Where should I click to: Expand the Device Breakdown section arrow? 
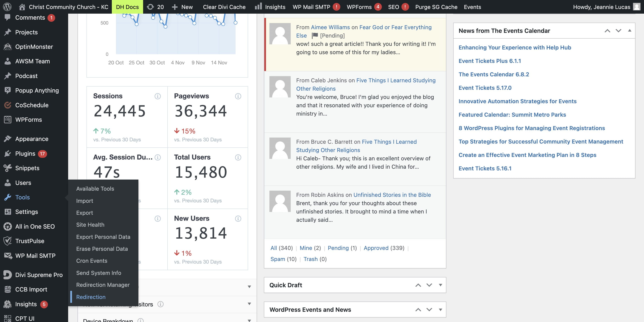(249, 320)
